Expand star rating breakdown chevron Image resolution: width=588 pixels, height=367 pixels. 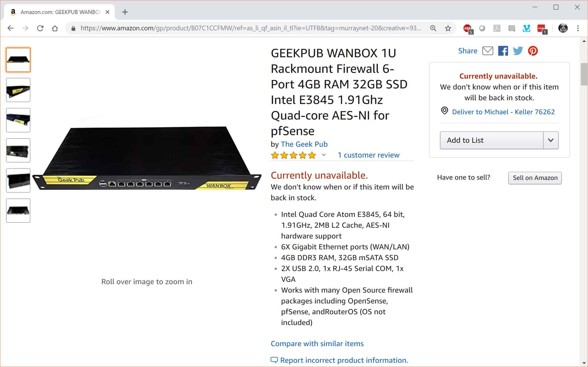[324, 155]
